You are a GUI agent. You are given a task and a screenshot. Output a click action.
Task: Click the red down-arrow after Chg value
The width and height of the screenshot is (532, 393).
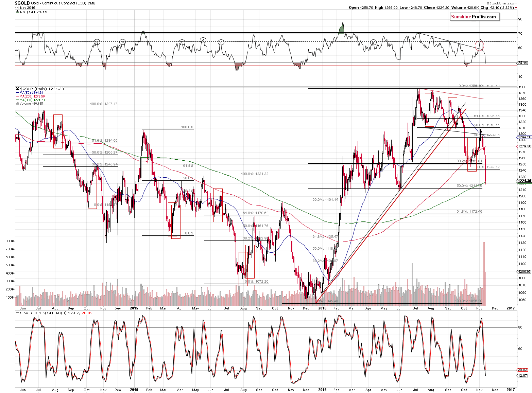516,8
